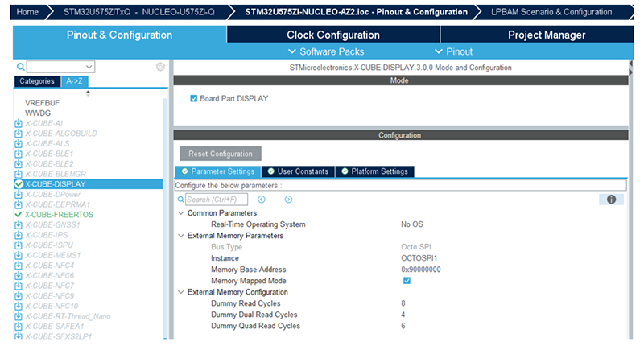Viewport: 644px width, 346px height.
Task: Expand the Pinout dropdown menu
Action: 453,51
